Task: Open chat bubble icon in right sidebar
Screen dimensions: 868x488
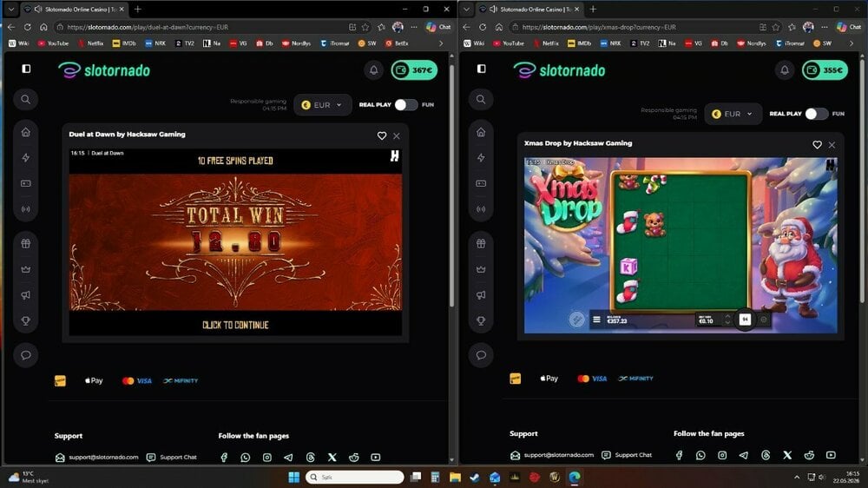Action: click(481, 355)
